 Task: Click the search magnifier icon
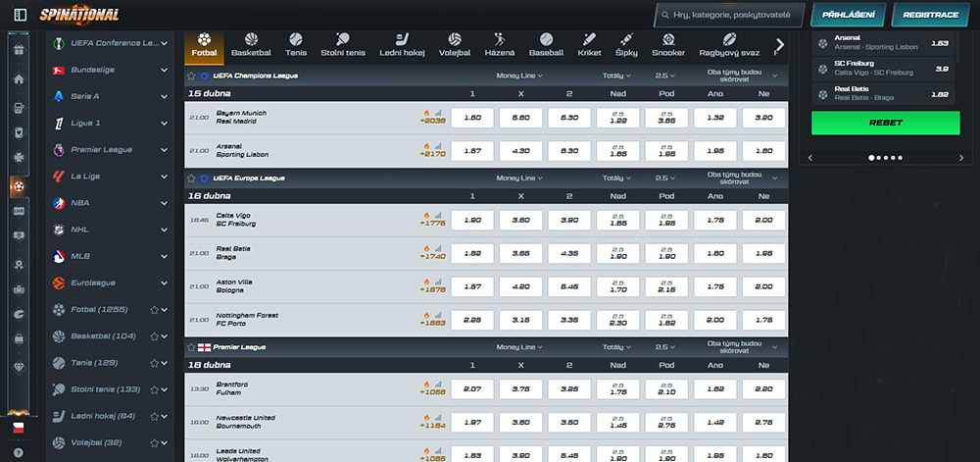pyautogui.click(x=665, y=15)
